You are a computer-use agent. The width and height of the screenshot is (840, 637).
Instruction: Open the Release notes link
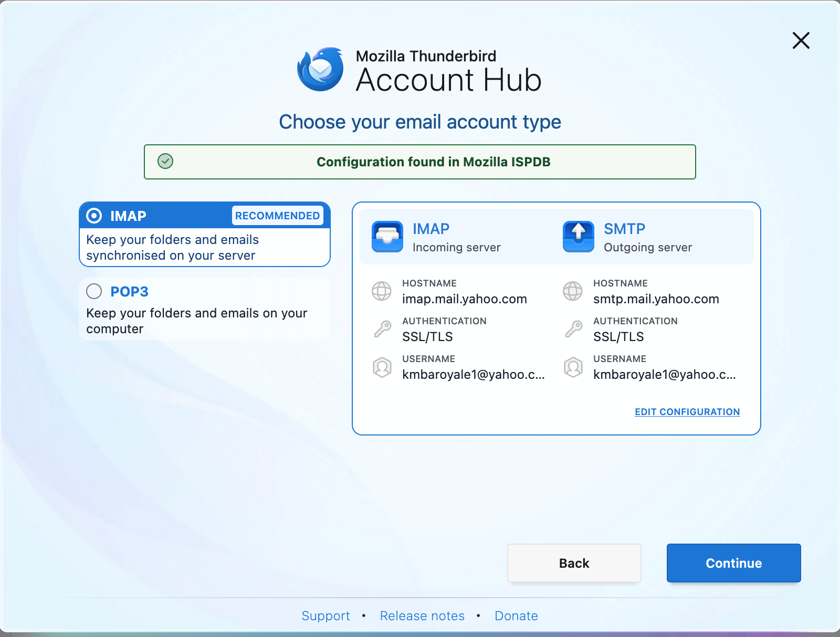(x=422, y=615)
